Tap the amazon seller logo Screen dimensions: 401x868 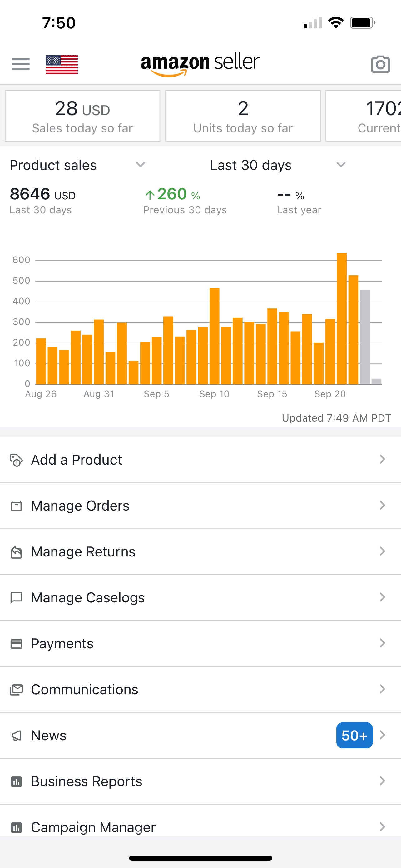[x=200, y=64]
